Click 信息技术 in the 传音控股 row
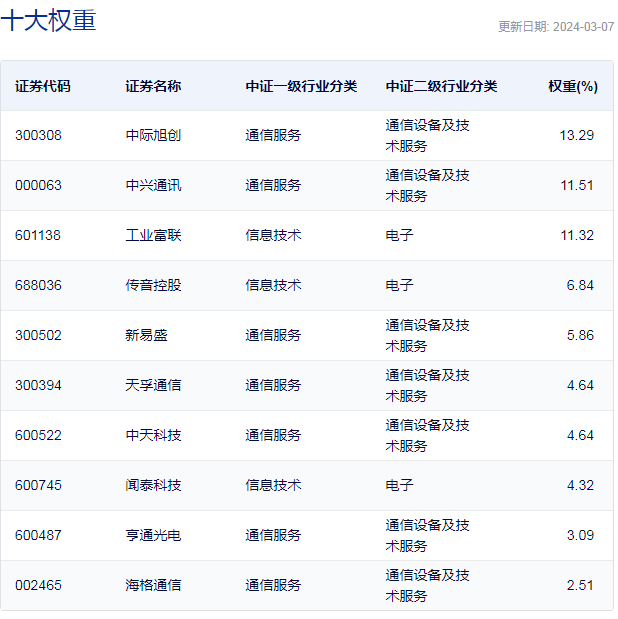Image resolution: width=618 pixels, height=619 pixels. tap(273, 285)
